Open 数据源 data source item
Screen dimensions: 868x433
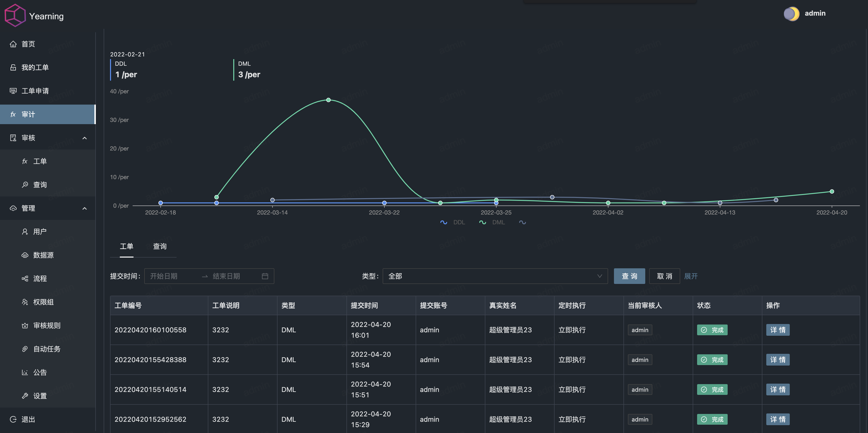coord(43,255)
